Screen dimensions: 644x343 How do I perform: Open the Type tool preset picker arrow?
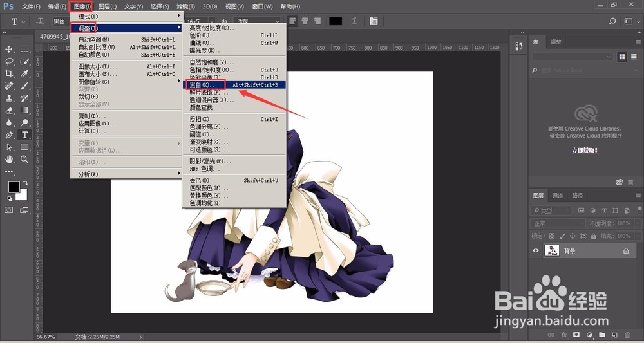(23, 22)
